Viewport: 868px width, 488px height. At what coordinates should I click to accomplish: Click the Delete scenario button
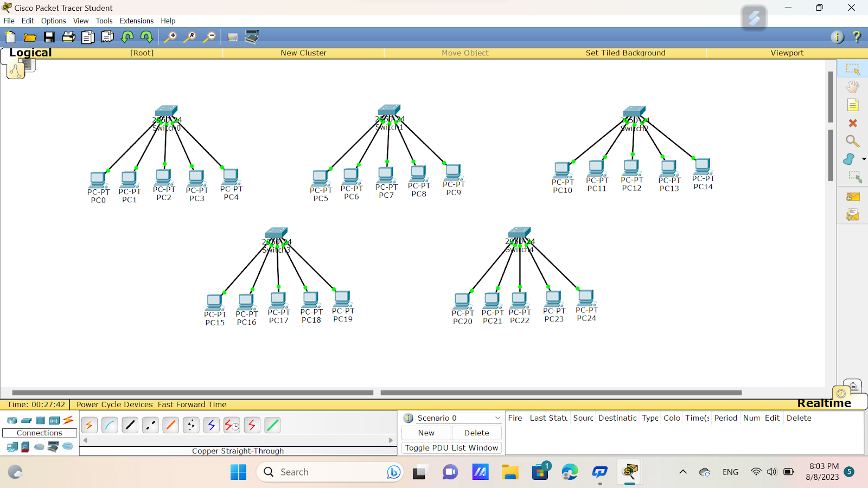point(477,433)
